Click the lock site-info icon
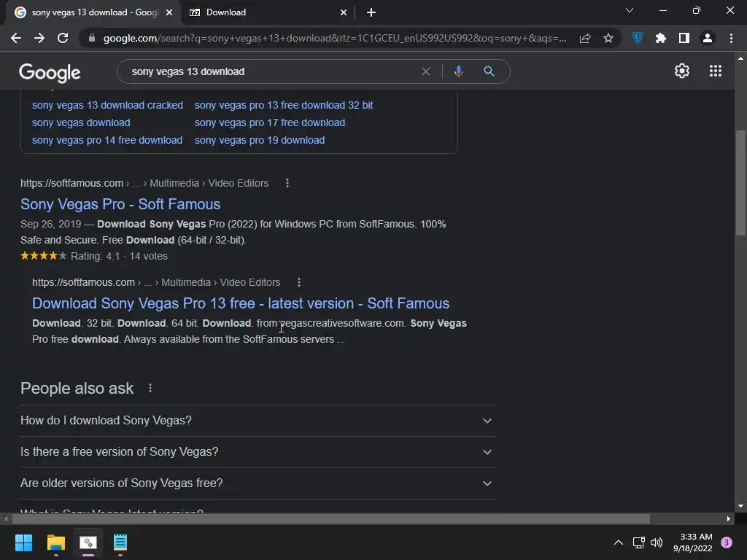Screen dimensions: 747x560 click(92, 38)
